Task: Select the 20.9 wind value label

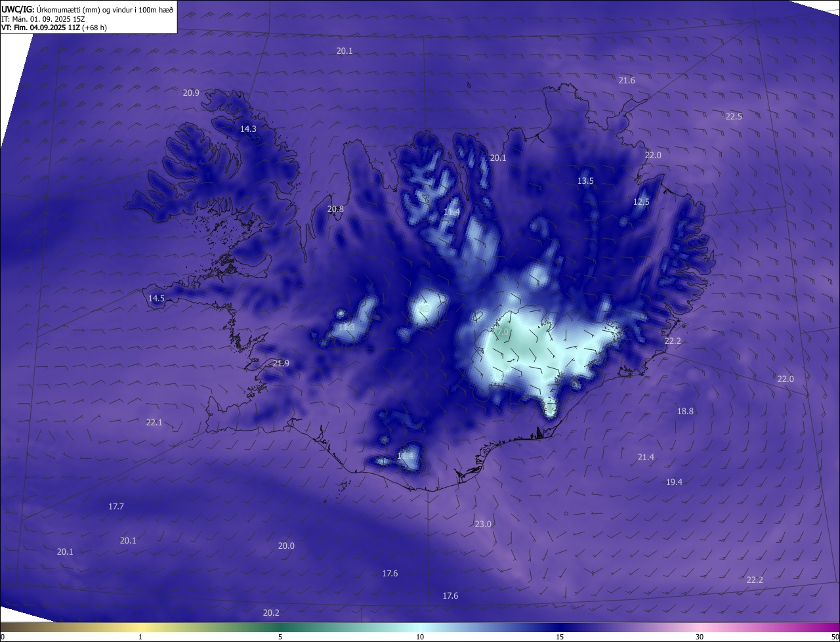Action: tap(191, 93)
